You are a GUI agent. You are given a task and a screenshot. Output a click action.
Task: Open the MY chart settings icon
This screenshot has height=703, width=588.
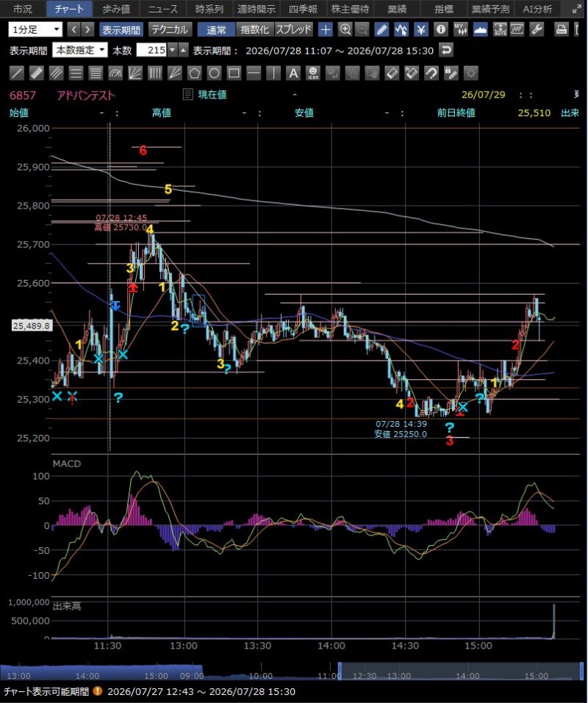click(x=461, y=30)
